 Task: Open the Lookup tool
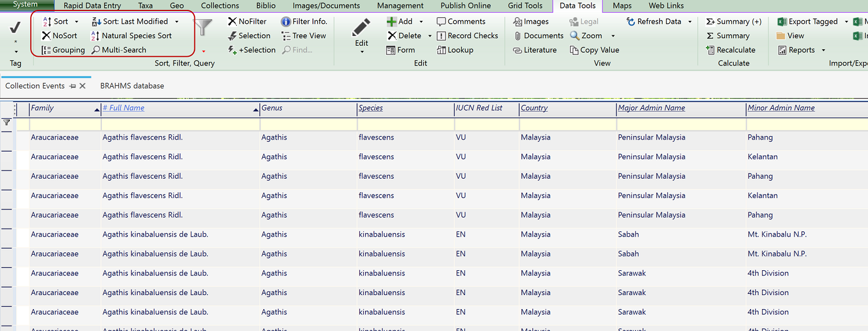[455, 50]
